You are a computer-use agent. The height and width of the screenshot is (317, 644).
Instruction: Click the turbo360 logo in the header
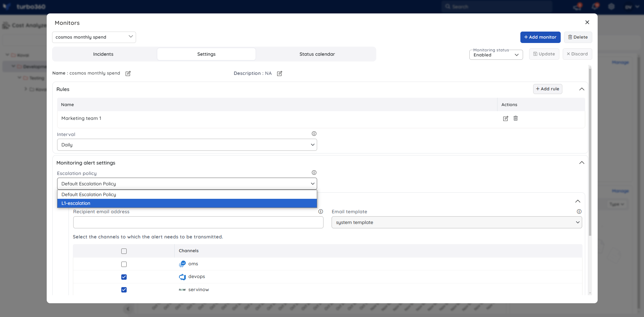(x=24, y=7)
